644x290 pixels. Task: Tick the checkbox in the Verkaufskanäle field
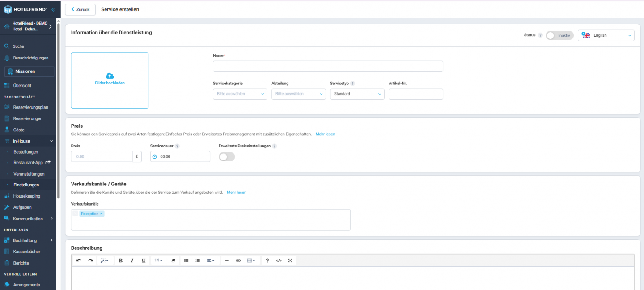(x=75, y=214)
